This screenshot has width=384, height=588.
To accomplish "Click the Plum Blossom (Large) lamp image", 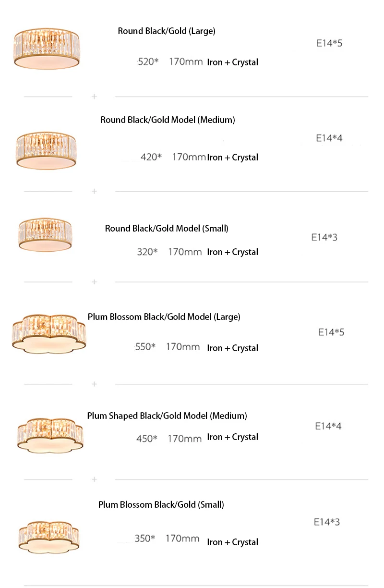I will click(48, 332).
